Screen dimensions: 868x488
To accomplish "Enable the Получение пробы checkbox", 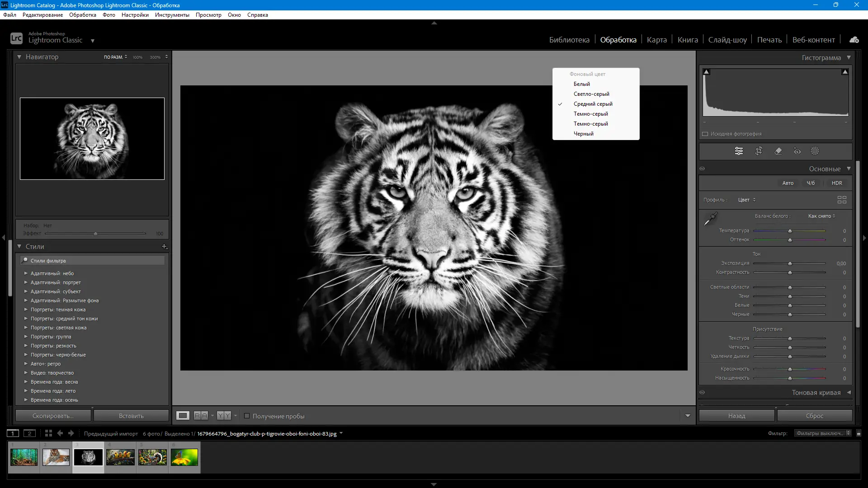I will pos(247,416).
